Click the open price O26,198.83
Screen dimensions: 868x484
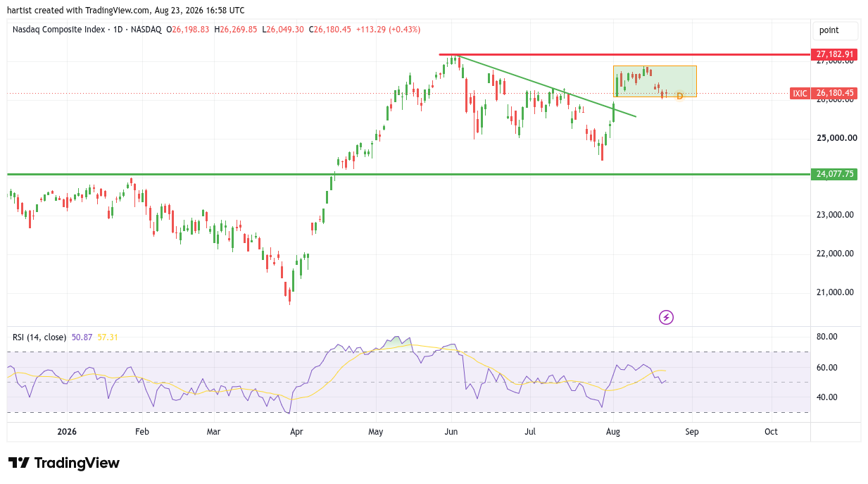pos(187,30)
